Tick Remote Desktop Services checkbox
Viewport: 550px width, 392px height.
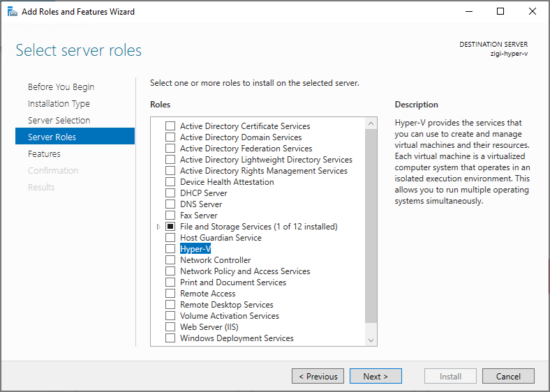tap(170, 305)
